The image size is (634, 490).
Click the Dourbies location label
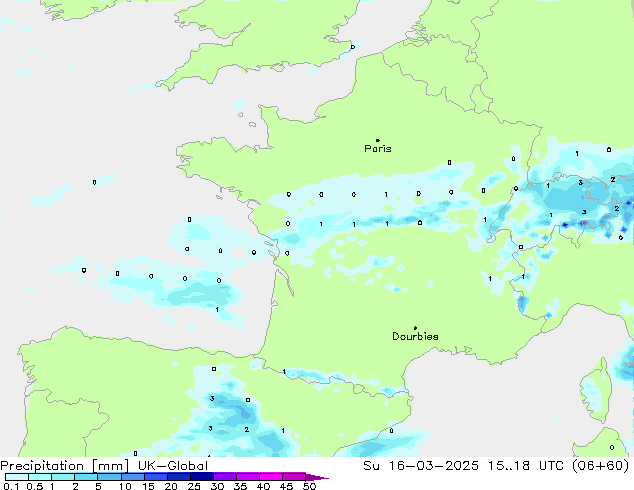click(415, 336)
